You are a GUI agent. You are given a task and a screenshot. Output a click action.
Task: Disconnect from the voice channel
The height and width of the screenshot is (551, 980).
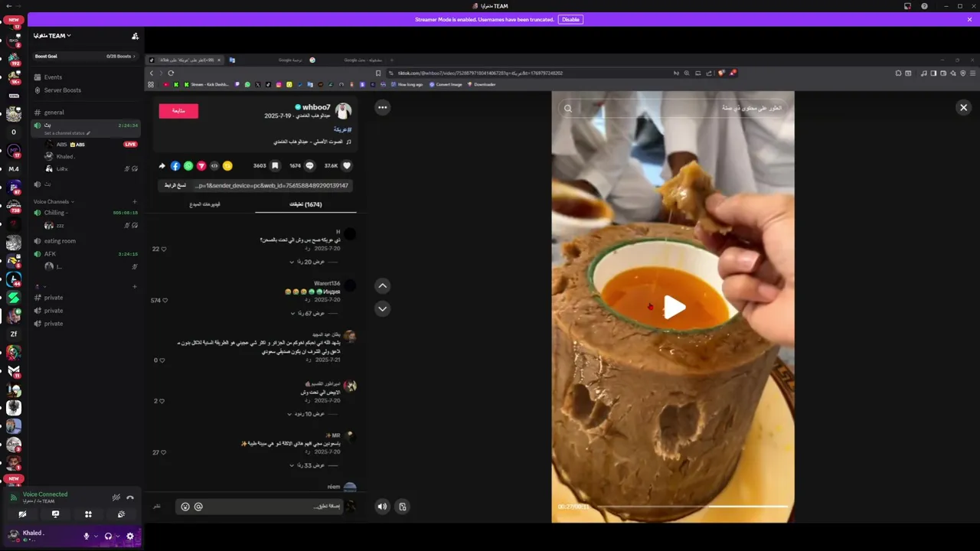point(130,497)
